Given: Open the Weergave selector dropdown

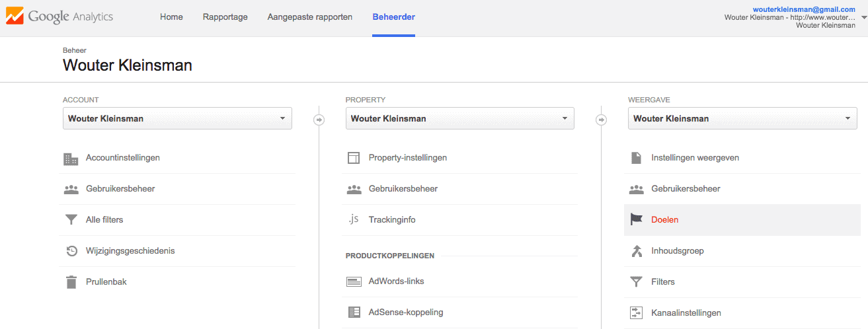Looking at the screenshot, I should pyautogui.click(x=742, y=119).
